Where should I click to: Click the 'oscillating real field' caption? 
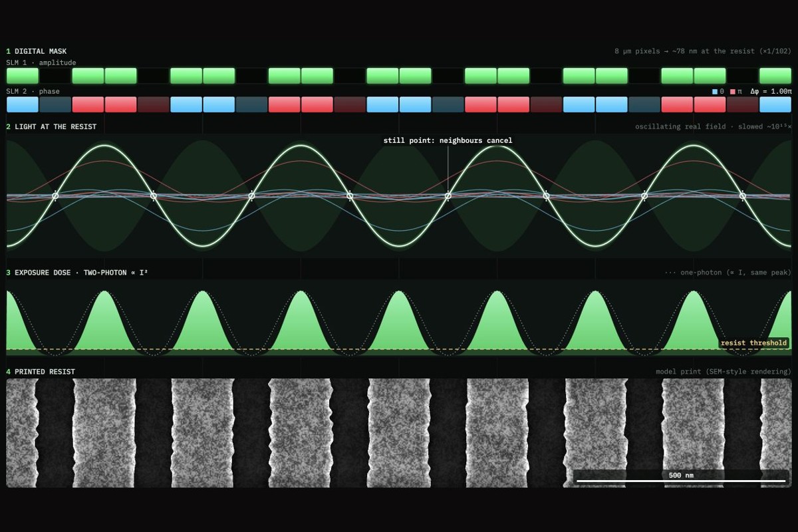pos(714,126)
